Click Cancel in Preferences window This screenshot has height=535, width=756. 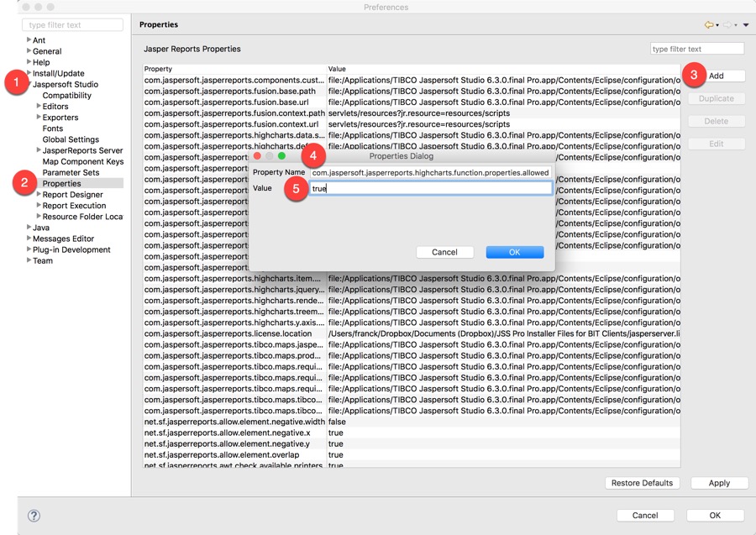[x=644, y=515]
